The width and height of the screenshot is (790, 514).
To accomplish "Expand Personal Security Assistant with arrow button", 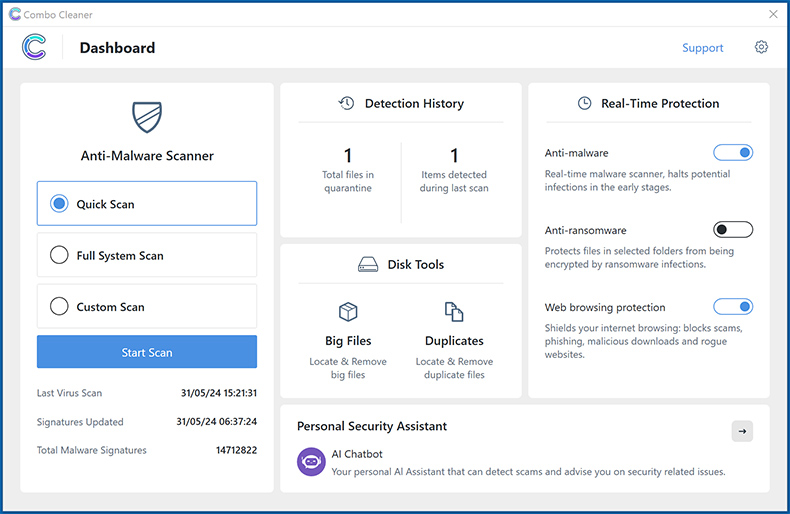I will tap(741, 431).
